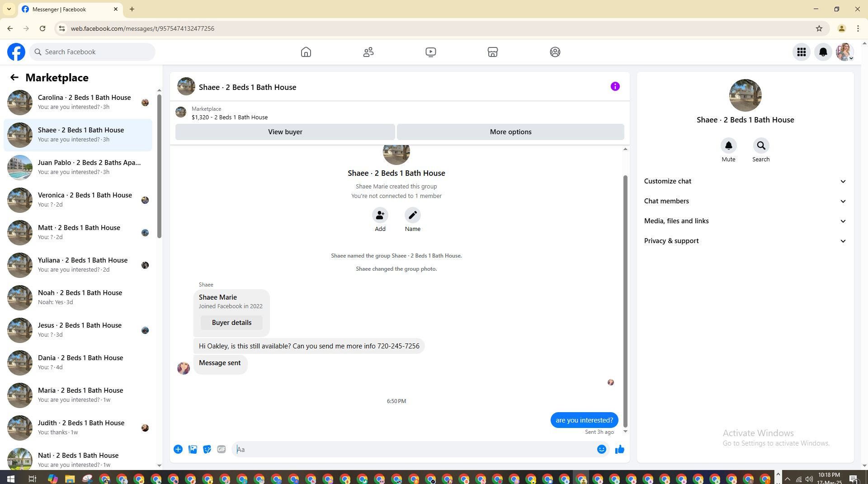868x484 pixels.
Task: Open the apps grid menu
Action: [x=802, y=52]
